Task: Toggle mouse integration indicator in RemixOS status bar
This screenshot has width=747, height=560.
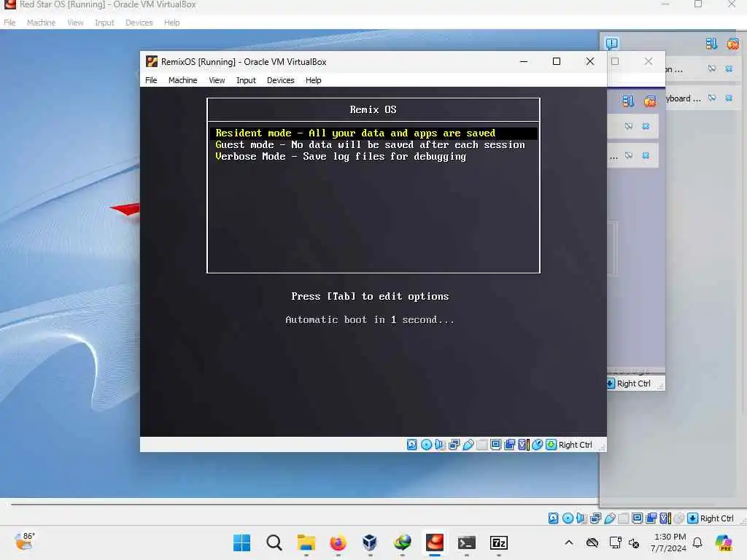Action: coord(538,445)
